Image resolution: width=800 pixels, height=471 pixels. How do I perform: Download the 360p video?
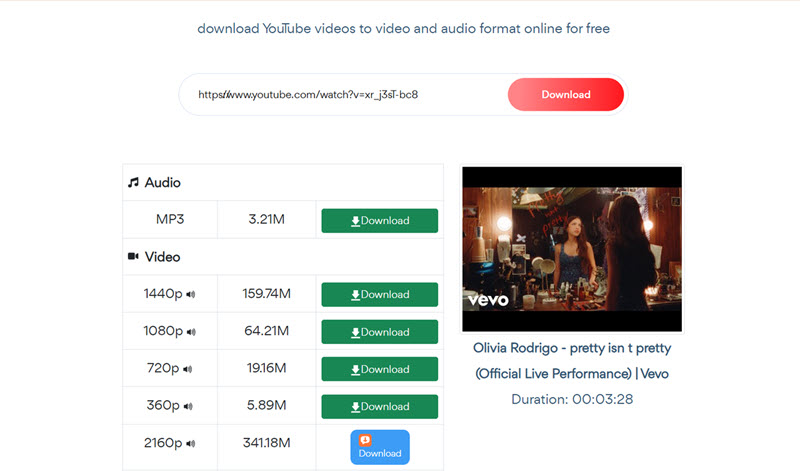(x=380, y=406)
